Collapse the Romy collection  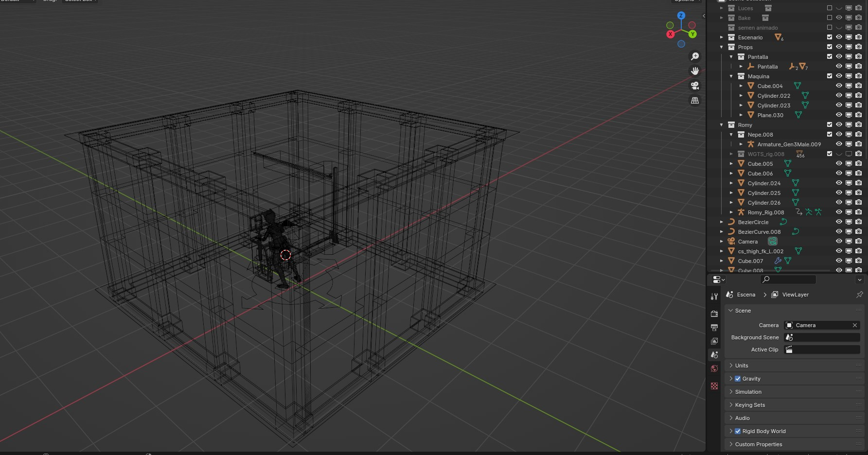[x=722, y=125]
